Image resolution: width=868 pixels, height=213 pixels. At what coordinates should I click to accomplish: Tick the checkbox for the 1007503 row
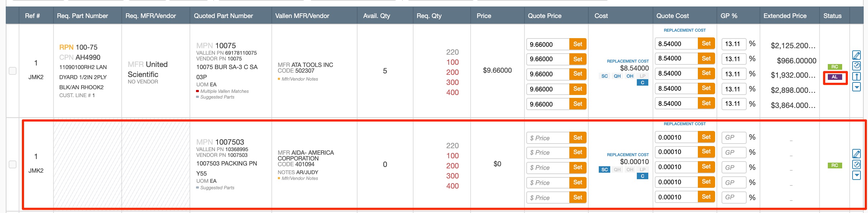point(13,164)
